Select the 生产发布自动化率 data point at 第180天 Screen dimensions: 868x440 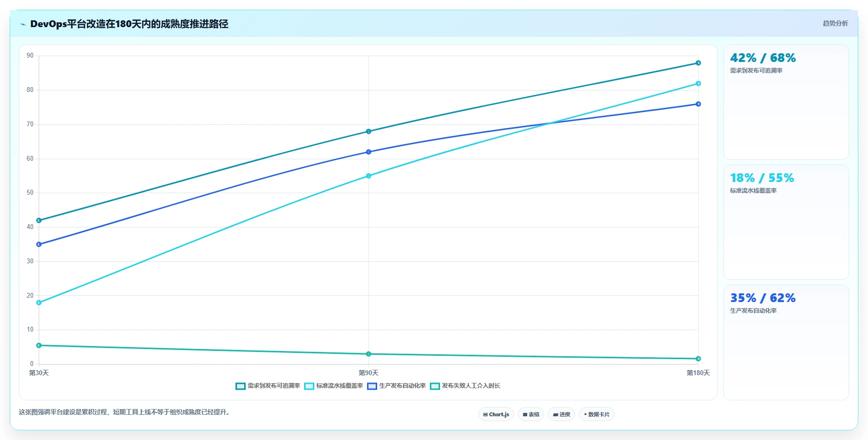coord(698,104)
